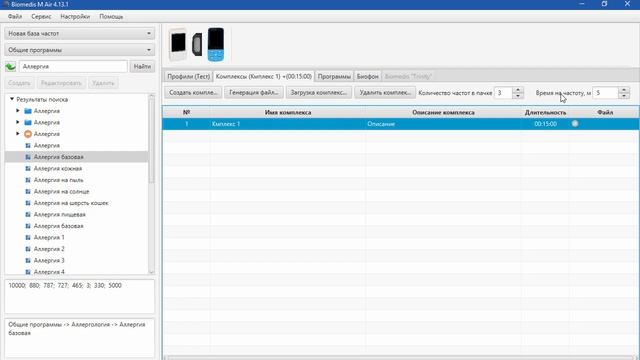640x360 pixels.
Task: Click the 00:15:00 duration cell
Action: pyautogui.click(x=545, y=124)
